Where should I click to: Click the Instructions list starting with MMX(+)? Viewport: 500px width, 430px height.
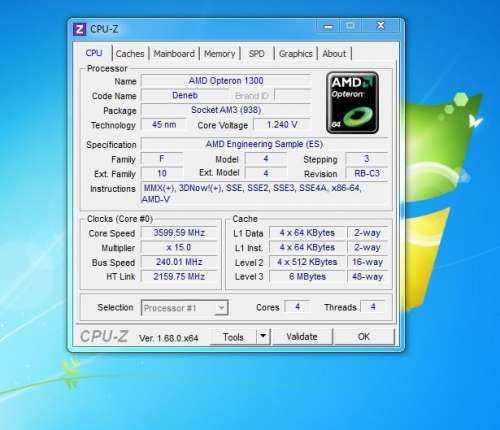[x=264, y=194]
